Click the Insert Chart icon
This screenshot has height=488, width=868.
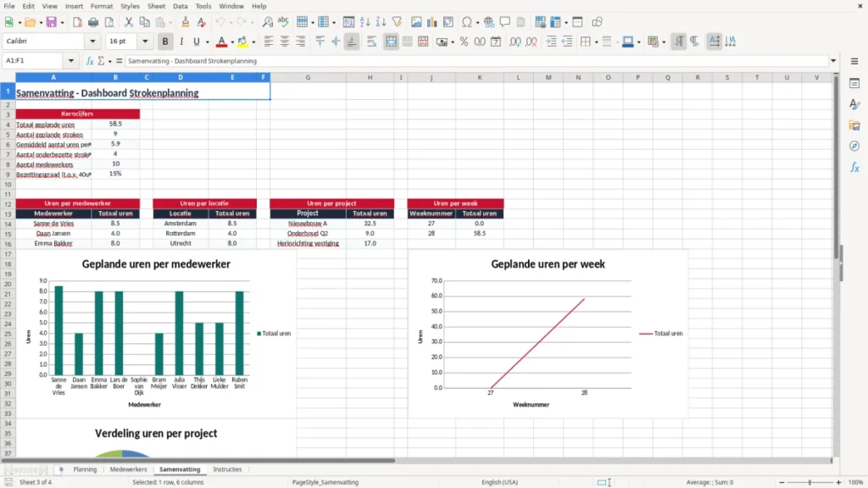(431, 22)
